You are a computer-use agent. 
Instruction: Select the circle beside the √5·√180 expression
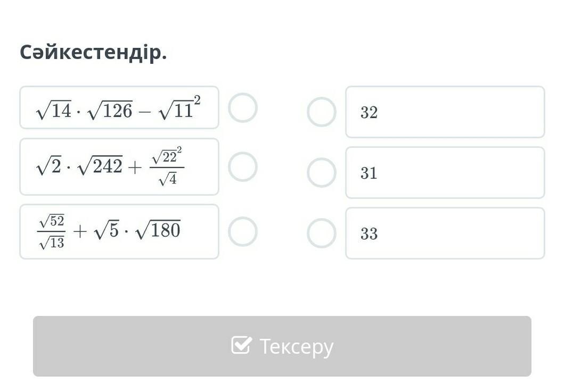click(243, 231)
